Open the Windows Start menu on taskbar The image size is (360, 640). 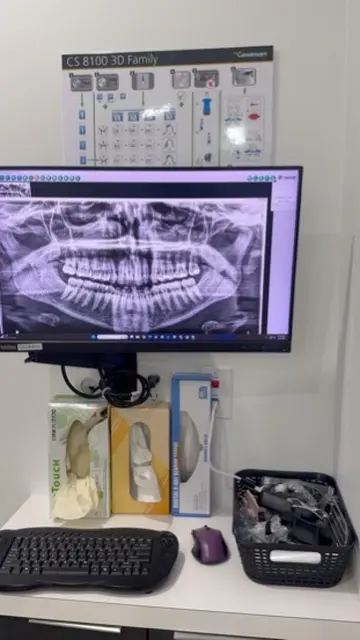(94, 337)
